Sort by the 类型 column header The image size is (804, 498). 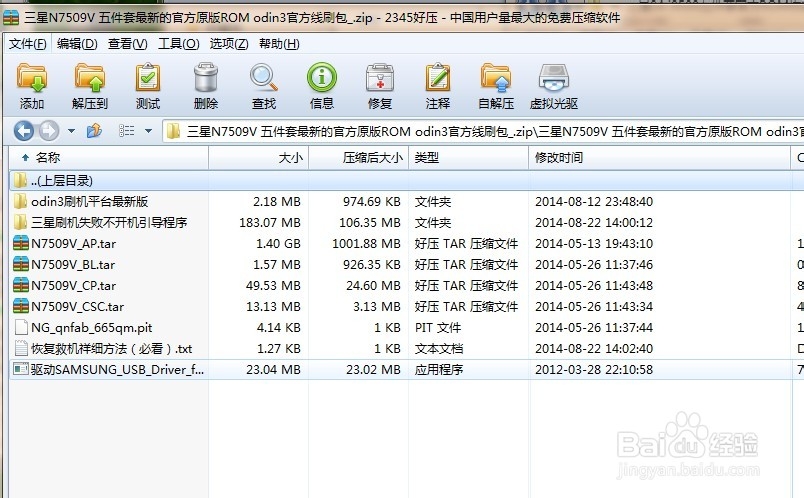point(468,157)
